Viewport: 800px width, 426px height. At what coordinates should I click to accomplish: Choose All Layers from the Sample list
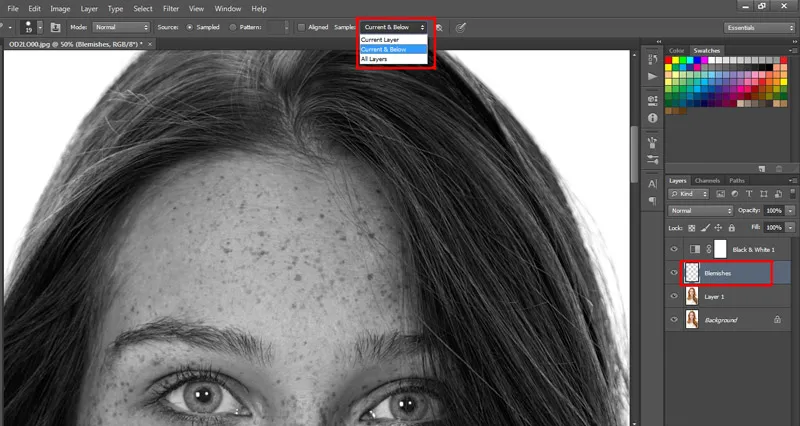(x=393, y=59)
